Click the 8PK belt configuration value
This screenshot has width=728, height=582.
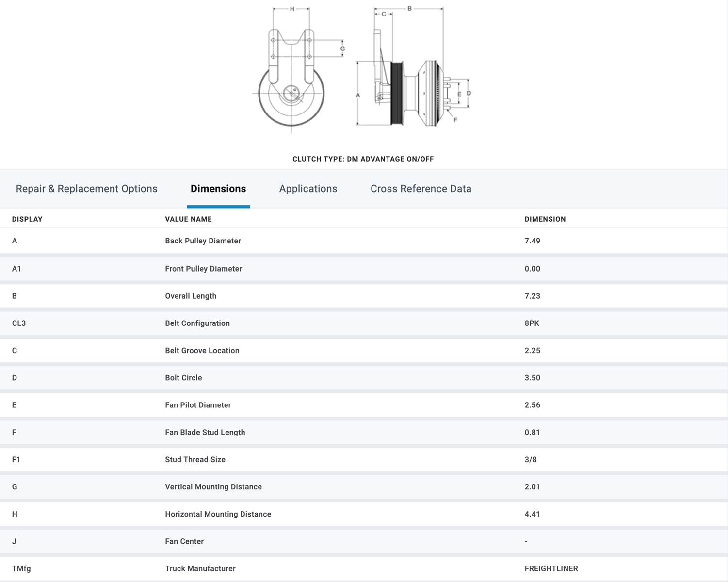tap(532, 323)
